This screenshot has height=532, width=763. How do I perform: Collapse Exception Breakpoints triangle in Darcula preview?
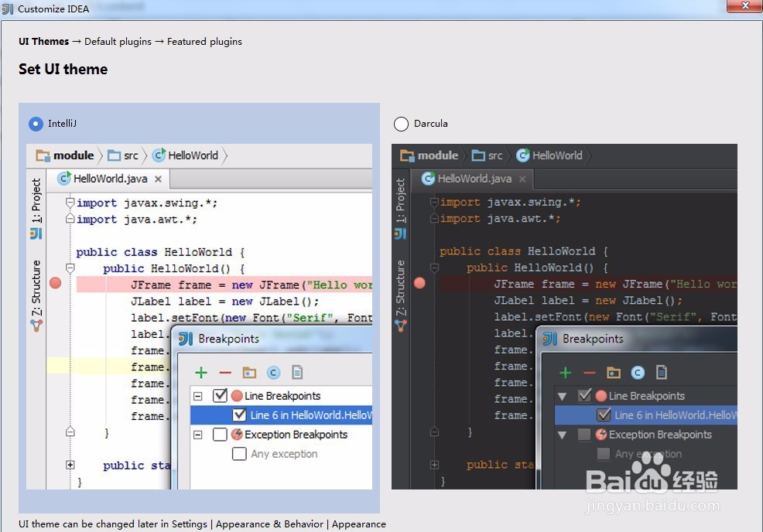(562, 435)
